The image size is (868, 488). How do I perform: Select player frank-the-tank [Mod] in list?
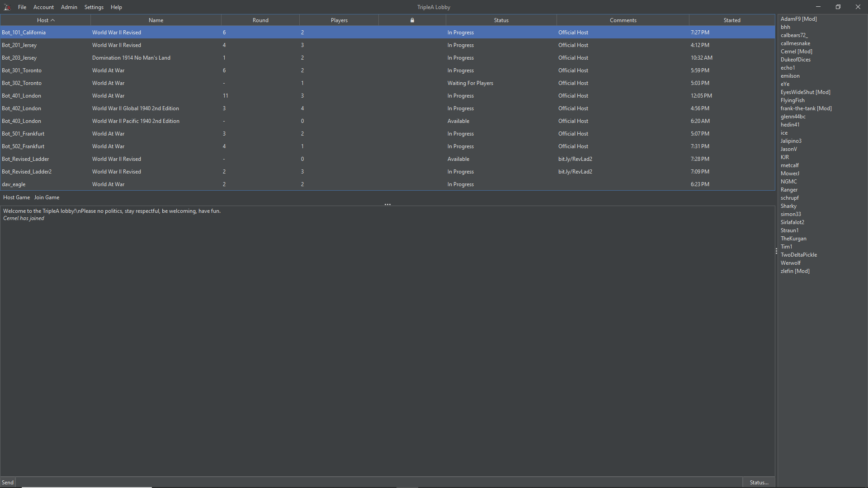coord(806,108)
